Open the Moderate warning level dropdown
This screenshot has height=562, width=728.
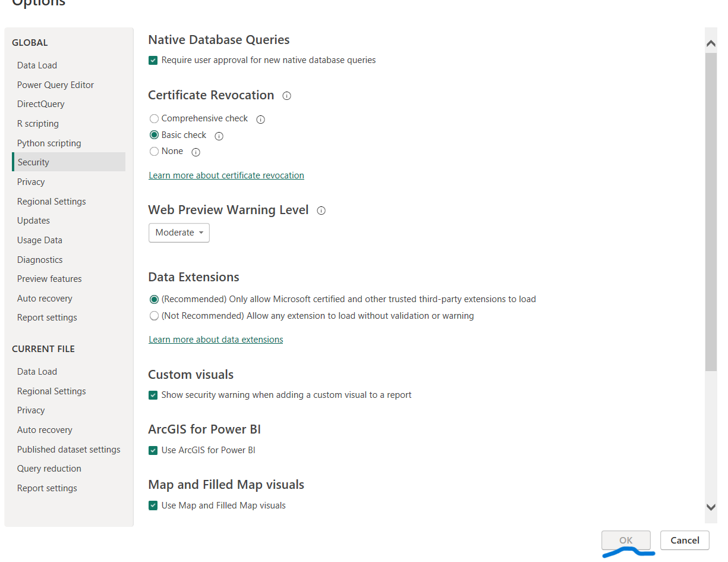(x=179, y=233)
